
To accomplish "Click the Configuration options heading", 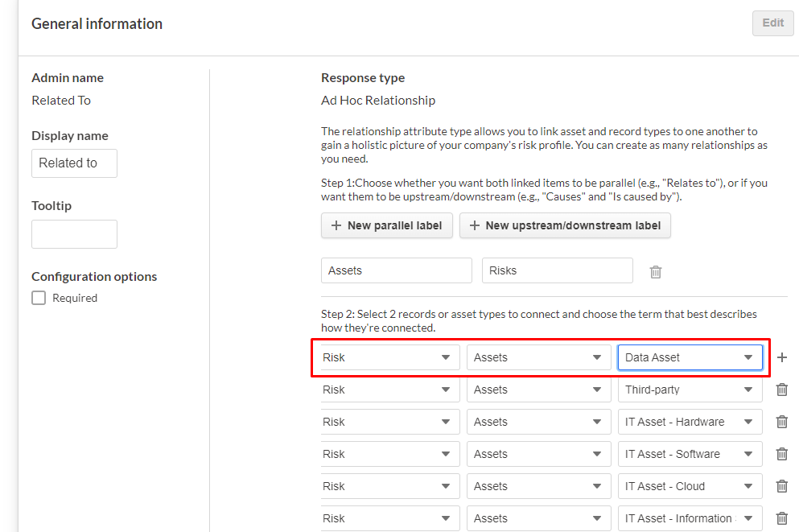I will click(94, 276).
